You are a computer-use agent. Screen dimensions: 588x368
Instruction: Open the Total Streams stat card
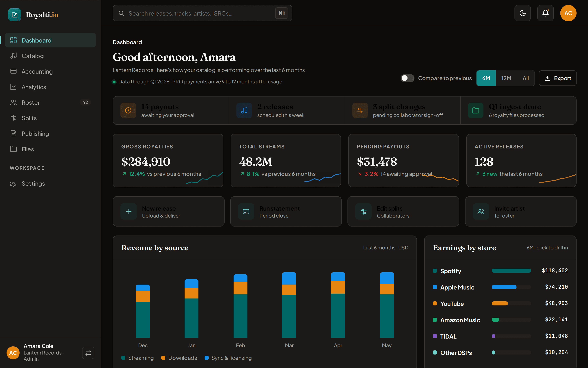pyautogui.click(x=286, y=160)
